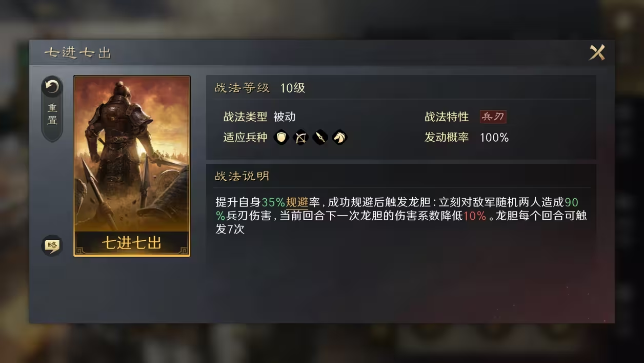This screenshot has width=644, height=363.
Task: Click the 七进七出 card name banner
Action: (x=132, y=242)
